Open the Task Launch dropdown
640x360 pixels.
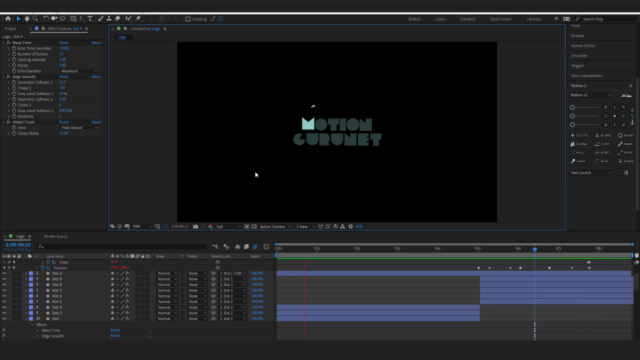click(591, 173)
